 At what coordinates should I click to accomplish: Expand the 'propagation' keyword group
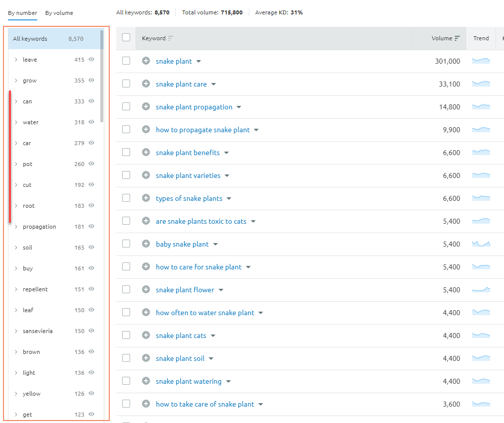(x=16, y=227)
